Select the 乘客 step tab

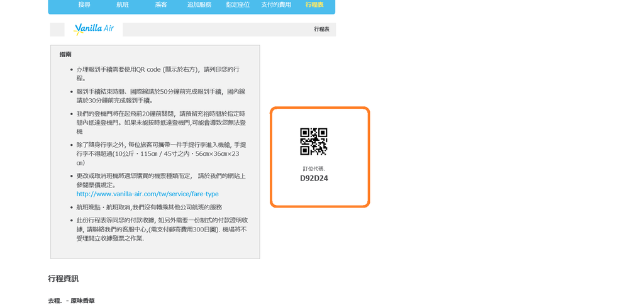click(160, 5)
